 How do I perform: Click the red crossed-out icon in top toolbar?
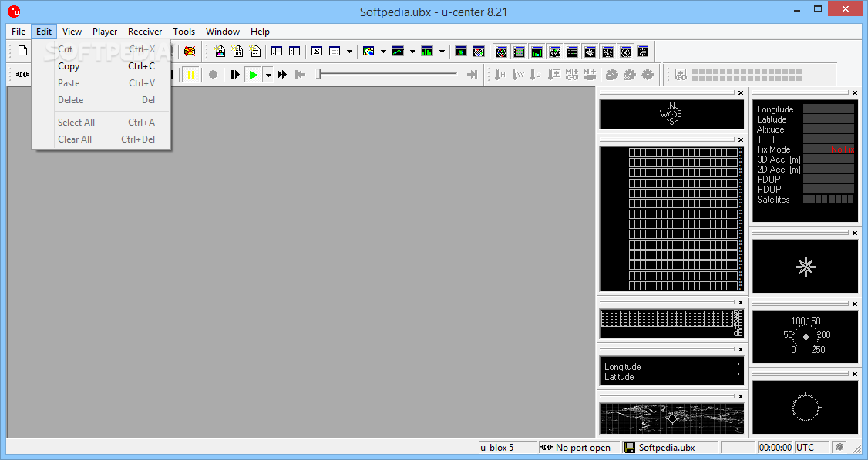[x=190, y=52]
